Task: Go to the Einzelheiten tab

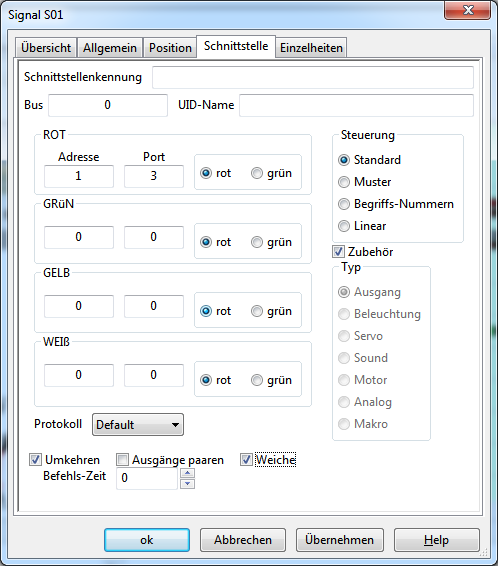Action: [x=311, y=48]
